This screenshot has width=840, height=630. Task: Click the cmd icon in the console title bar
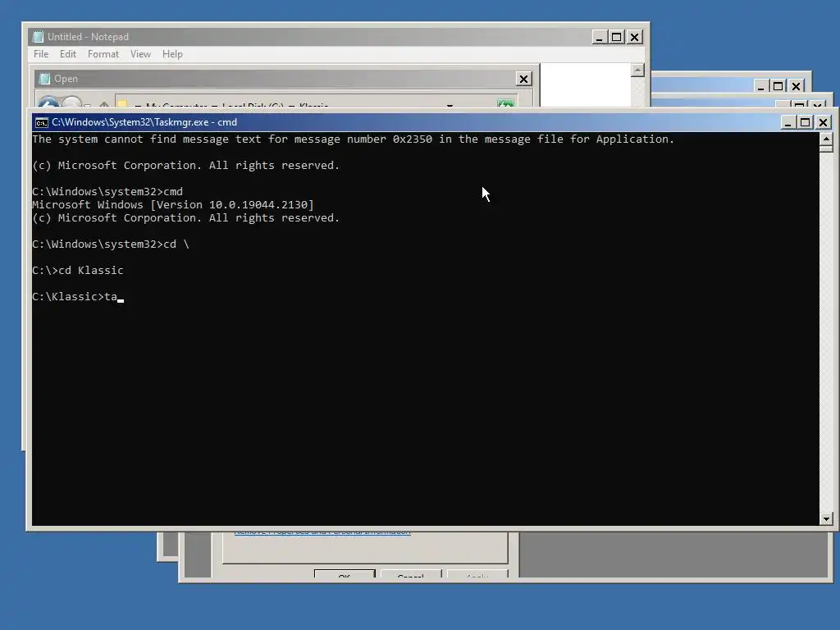click(x=41, y=123)
